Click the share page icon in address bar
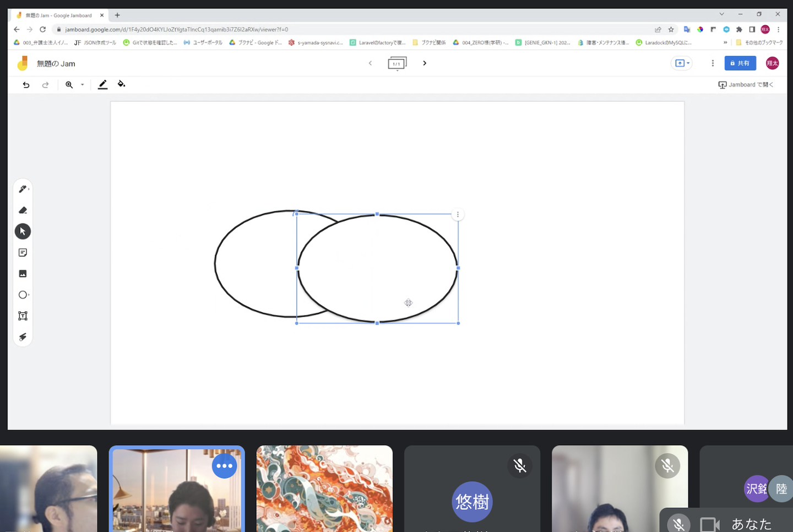The height and width of the screenshot is (532, 793). [x=658, y=30]
